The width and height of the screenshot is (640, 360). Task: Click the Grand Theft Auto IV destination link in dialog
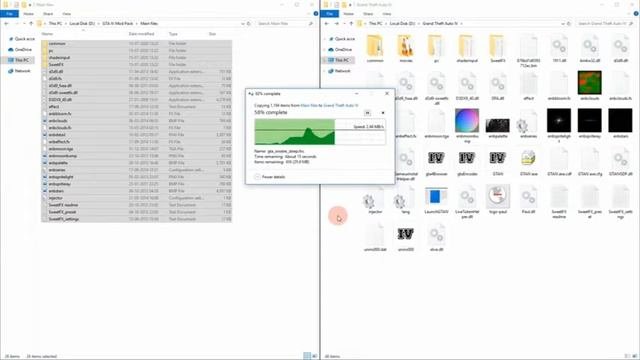click(x=340, y=105)
